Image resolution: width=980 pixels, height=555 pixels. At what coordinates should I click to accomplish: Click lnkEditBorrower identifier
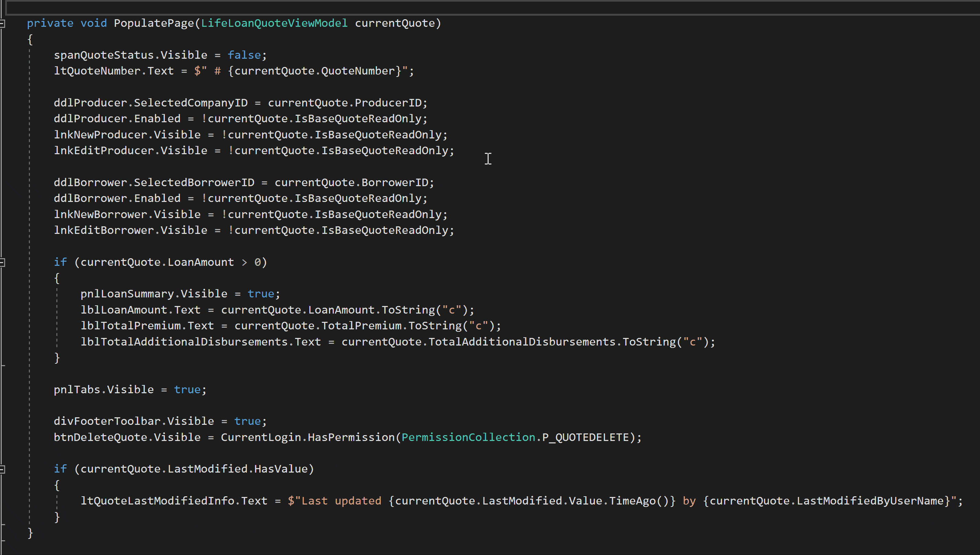(104, 230)
